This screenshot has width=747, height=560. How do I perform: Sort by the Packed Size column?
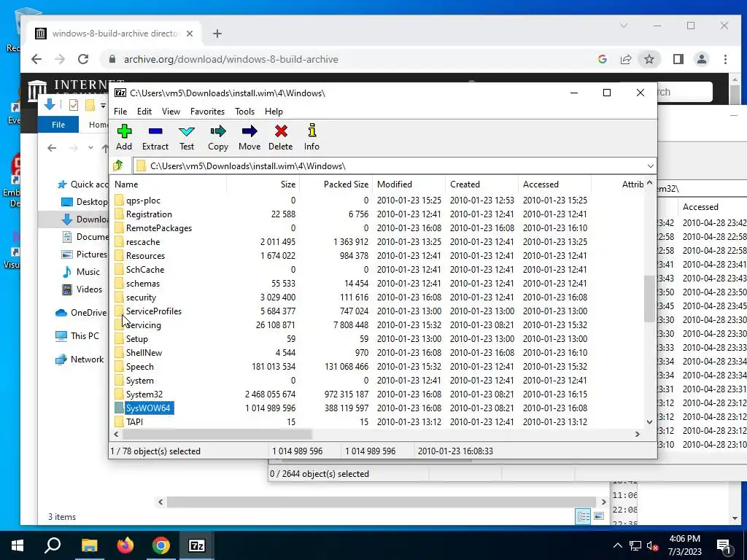[x=336, y=184]
